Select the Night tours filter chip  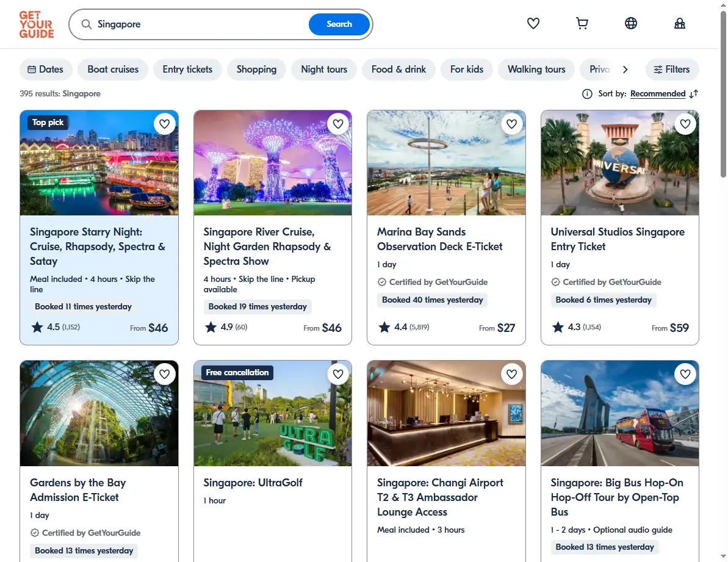pos(324,69)
